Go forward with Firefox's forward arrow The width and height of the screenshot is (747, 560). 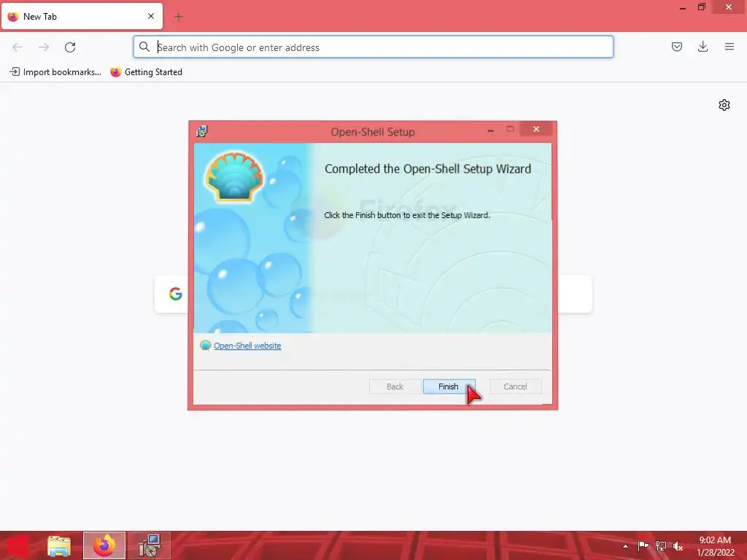44,47
